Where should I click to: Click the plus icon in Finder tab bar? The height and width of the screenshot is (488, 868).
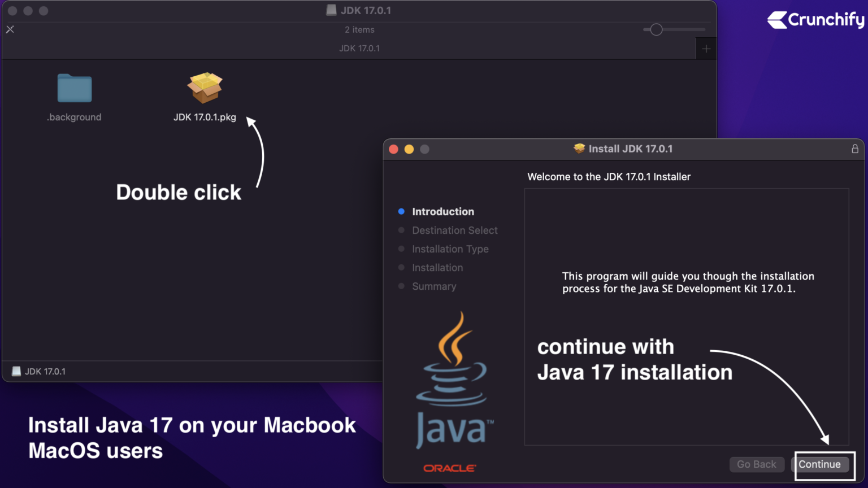pos(706,49)
